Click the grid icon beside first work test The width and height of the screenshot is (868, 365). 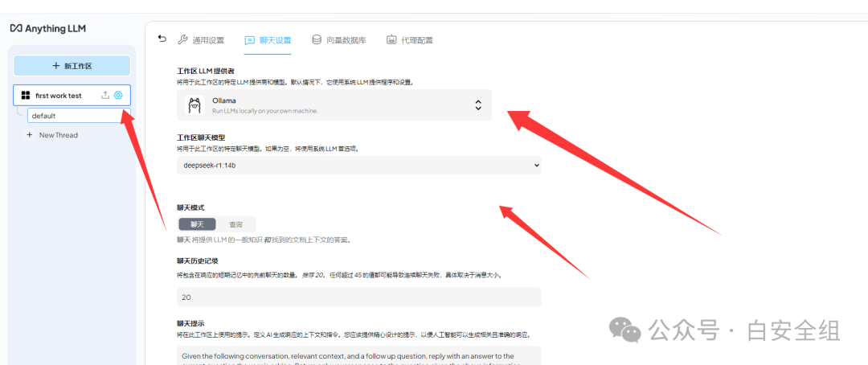tap(26, 96)
